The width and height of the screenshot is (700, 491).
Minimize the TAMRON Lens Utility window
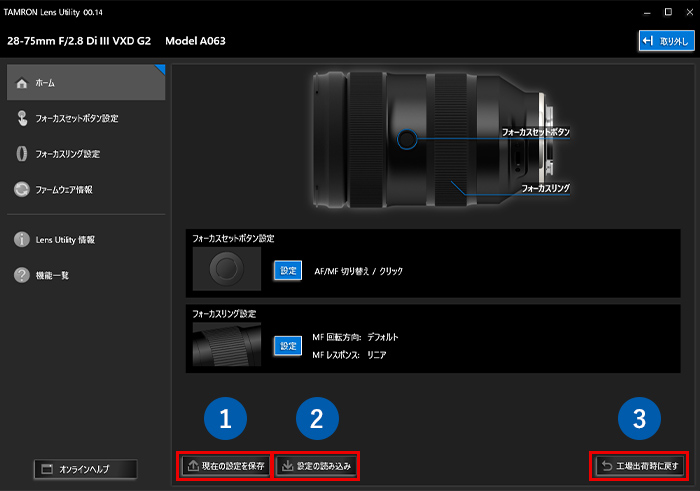[647, 12]
